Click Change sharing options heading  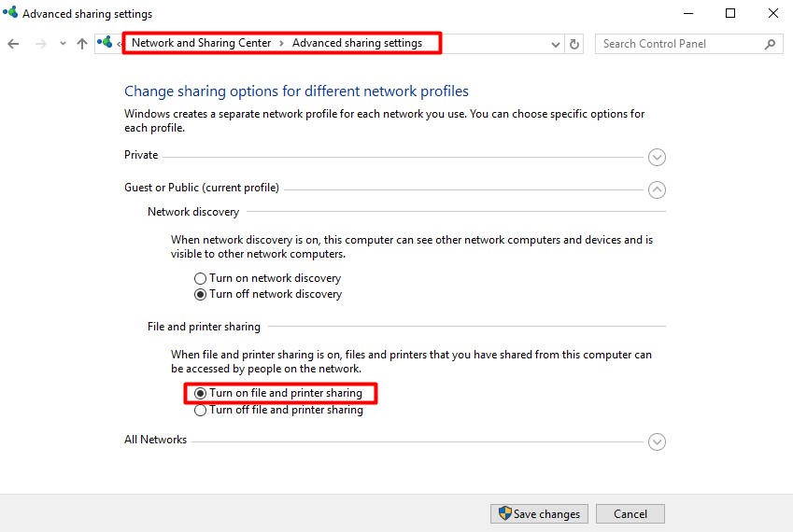(296, 91)
